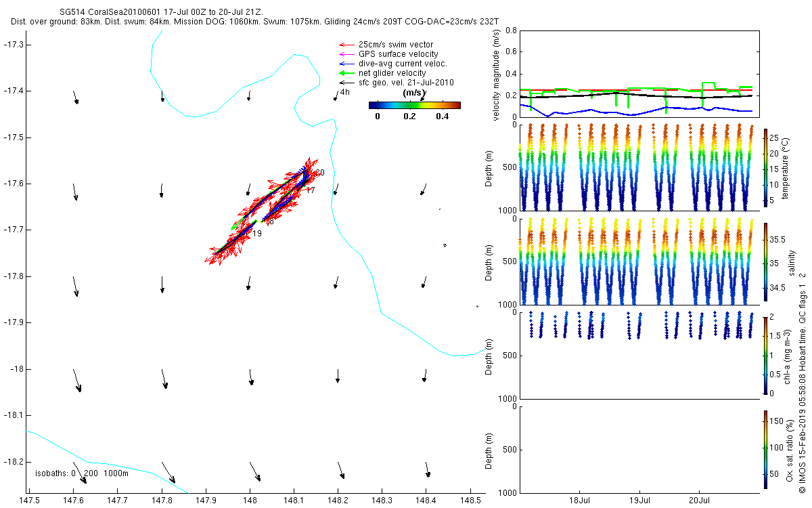Click the '4h' scale label on the map
The height and width of the screenshot is (508, 812).
tap(345, 92)
